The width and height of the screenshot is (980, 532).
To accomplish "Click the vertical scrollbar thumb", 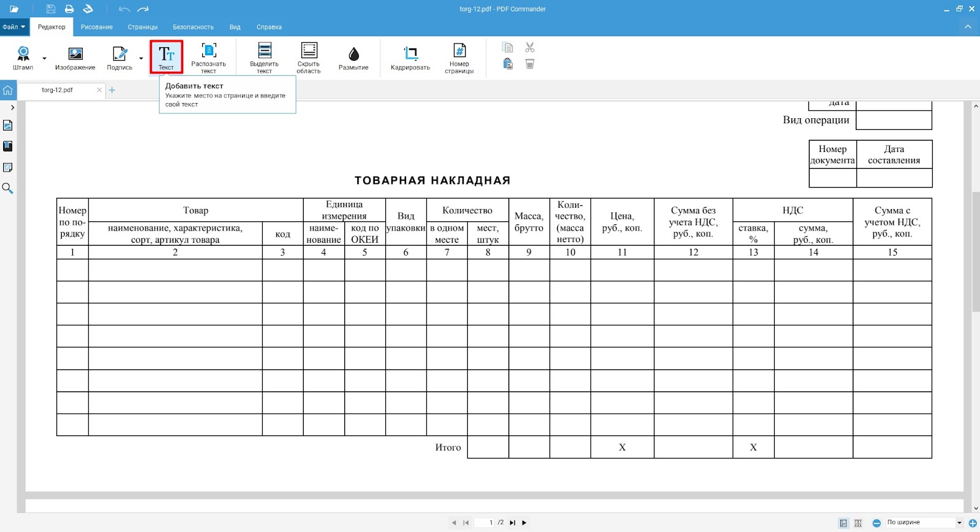I will click(976, 251).
